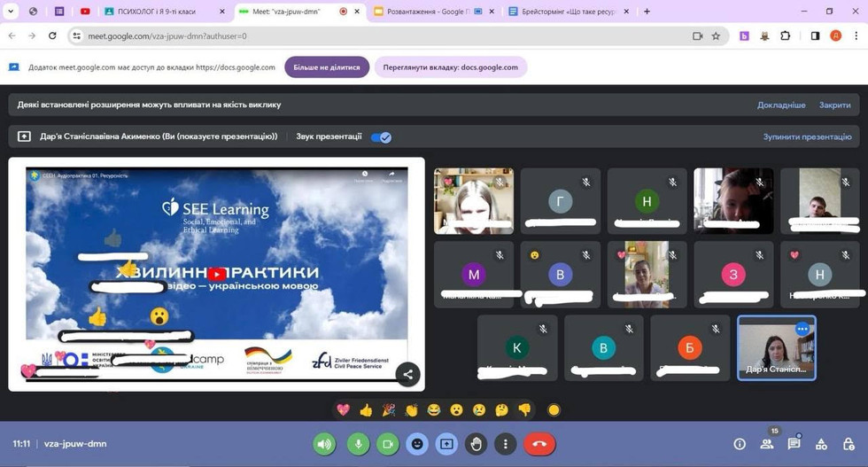Screen dimensions: 868x467
Task: Send the clapping hands reaction
Action: pyautogui.click(x=411, y=410)
